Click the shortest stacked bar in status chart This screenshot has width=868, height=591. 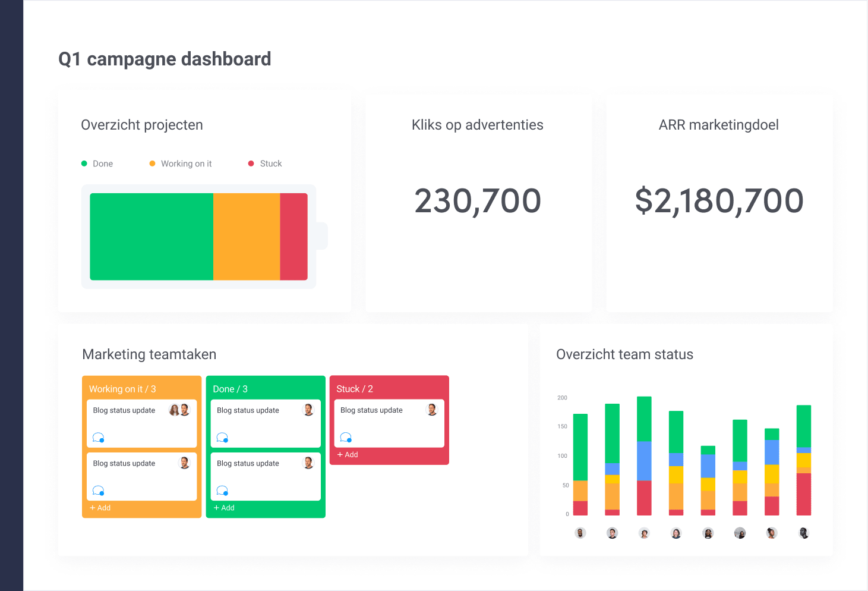(x=708, y=480)
